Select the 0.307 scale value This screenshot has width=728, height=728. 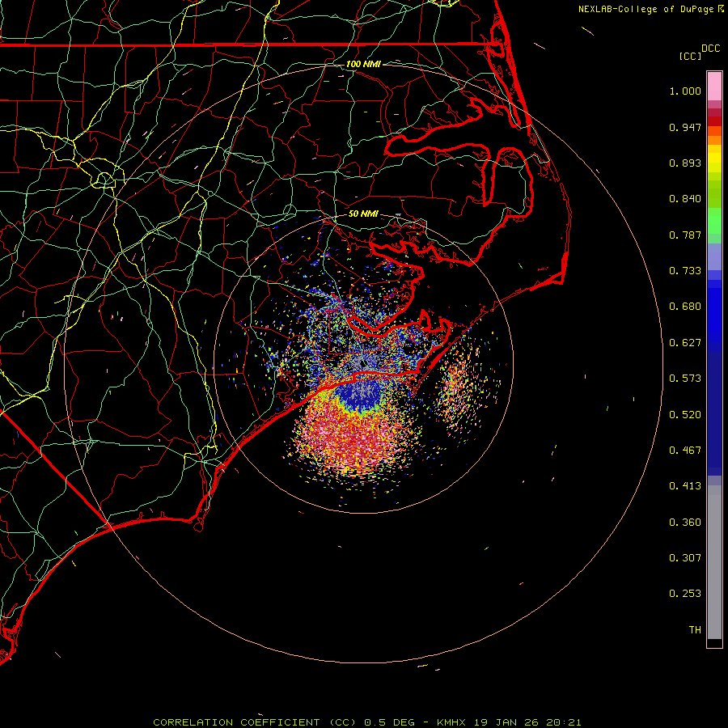[x=685, y=558]
